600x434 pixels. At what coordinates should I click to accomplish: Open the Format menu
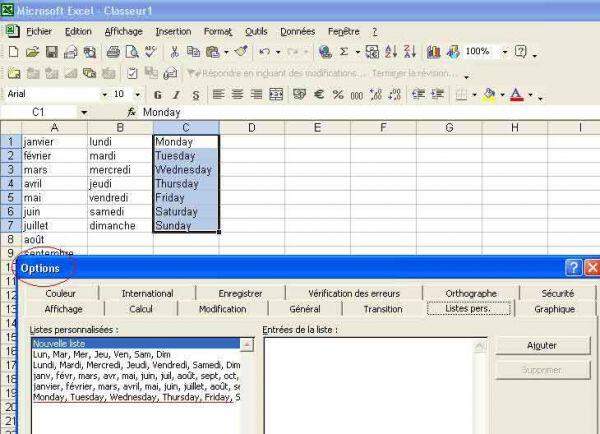[x=217, y=31]
